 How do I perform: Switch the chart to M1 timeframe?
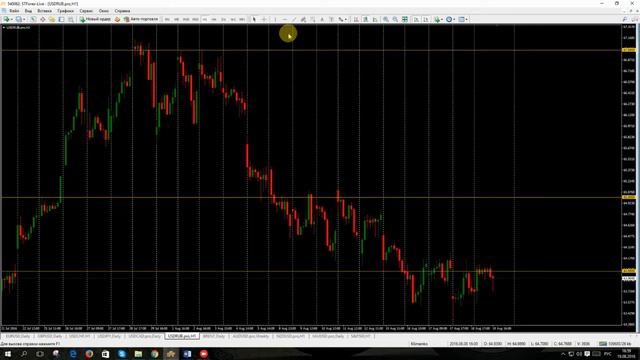(x=167, y=19)
